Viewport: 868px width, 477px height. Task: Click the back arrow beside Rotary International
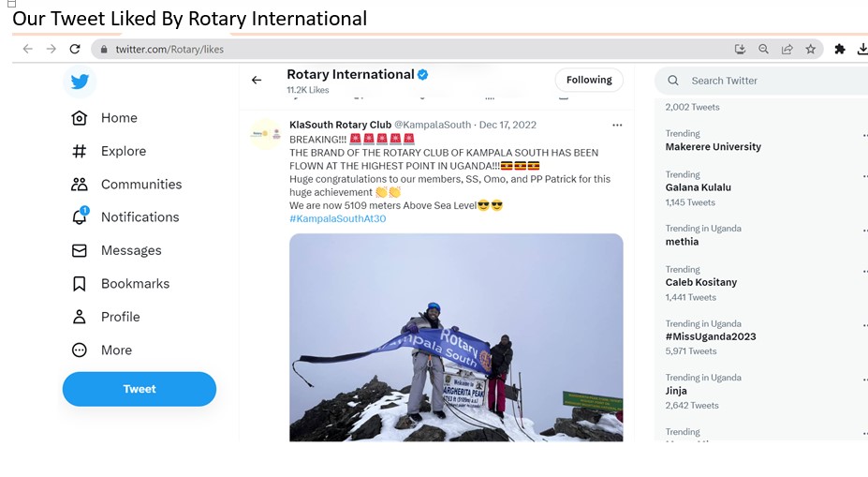257,81
